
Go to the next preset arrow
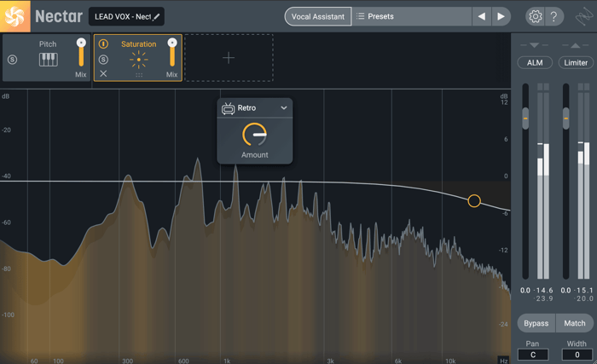click(501, 17)
